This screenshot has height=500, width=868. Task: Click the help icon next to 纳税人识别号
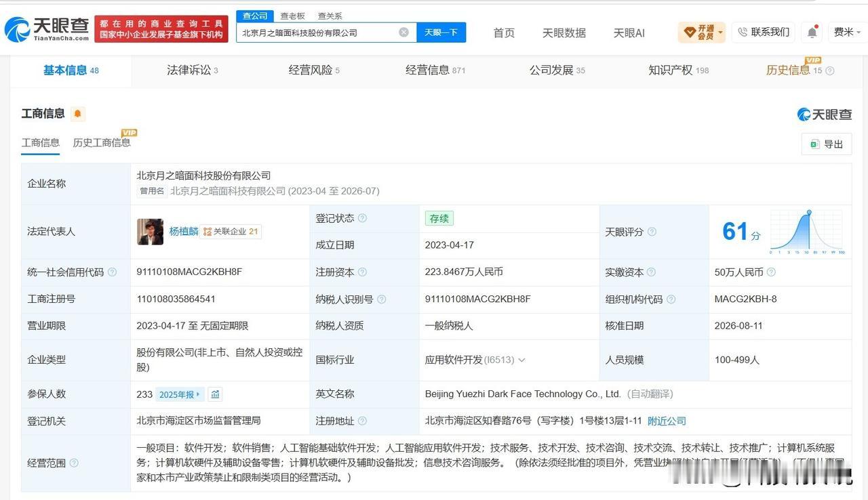(381, 299)
